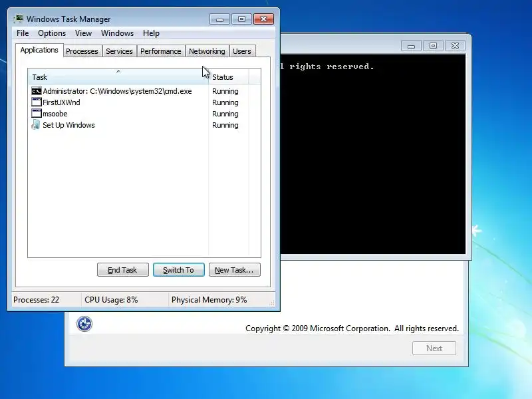Select the Applications tab
The image size is (532, 399).
39,51
